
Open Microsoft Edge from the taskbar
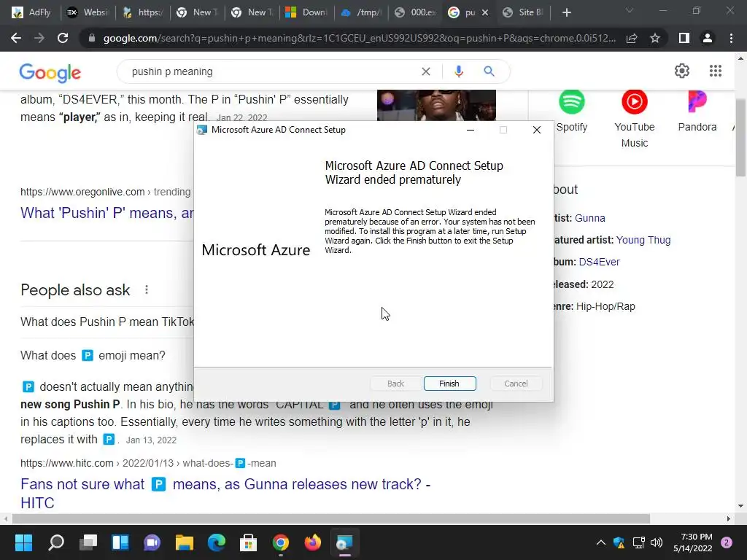(x=217, y=542)
